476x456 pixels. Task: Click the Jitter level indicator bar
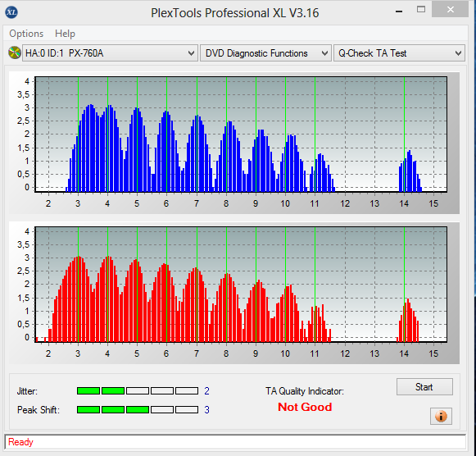click(x=138, y=390)
